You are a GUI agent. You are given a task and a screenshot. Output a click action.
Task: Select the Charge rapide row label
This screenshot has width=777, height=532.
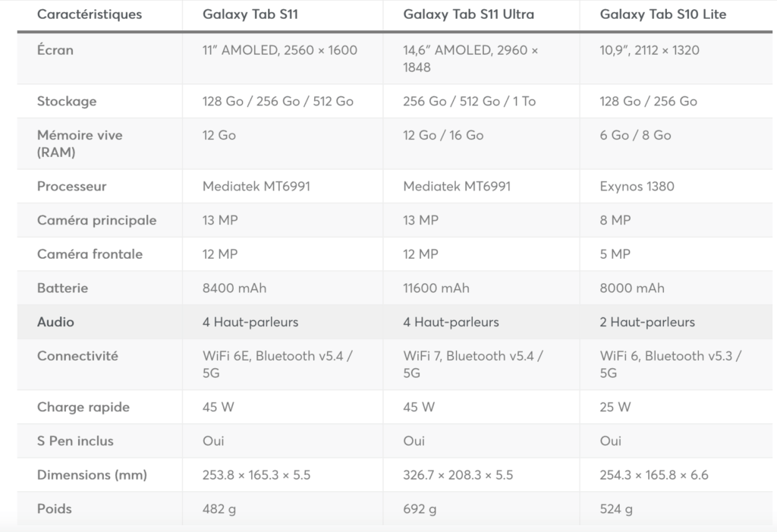pos(83,407)
